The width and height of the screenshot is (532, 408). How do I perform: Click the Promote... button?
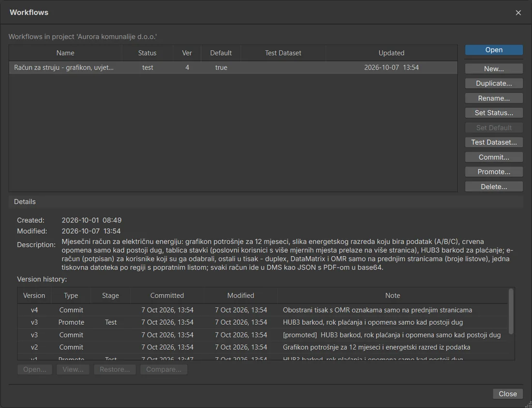tap(494, 172)
